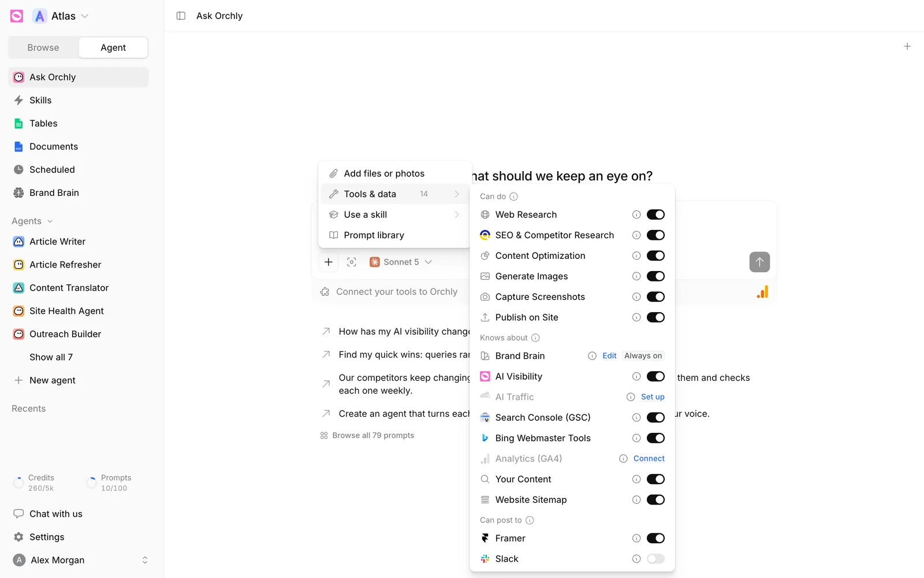Collapse the Agents section

click(32, 221)
